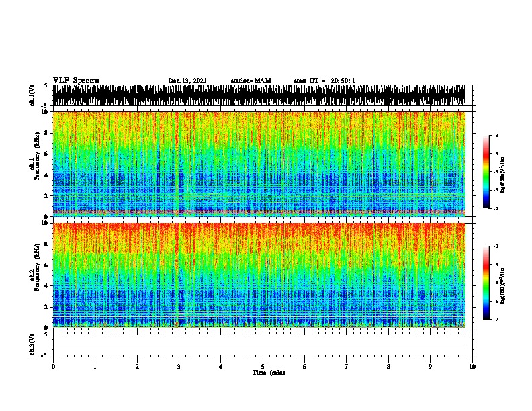Click the ch.2 spectrogram panel
Viewport: 532px width, 411px height.
point(259,275)
